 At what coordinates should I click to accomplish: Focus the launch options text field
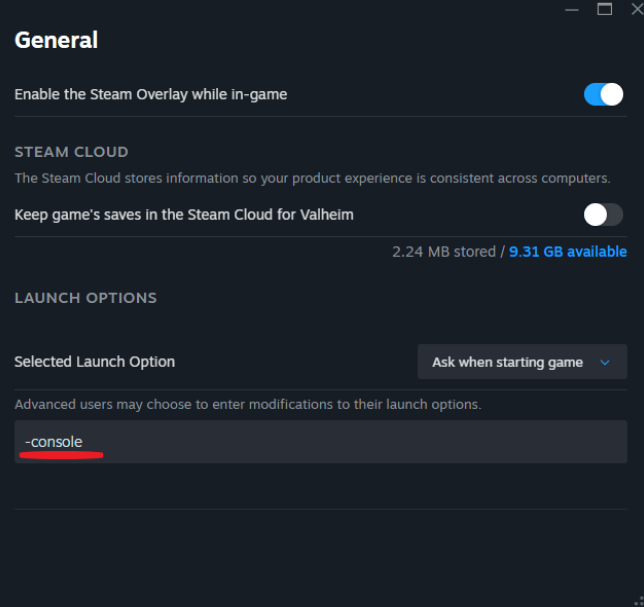coord(321,442)
